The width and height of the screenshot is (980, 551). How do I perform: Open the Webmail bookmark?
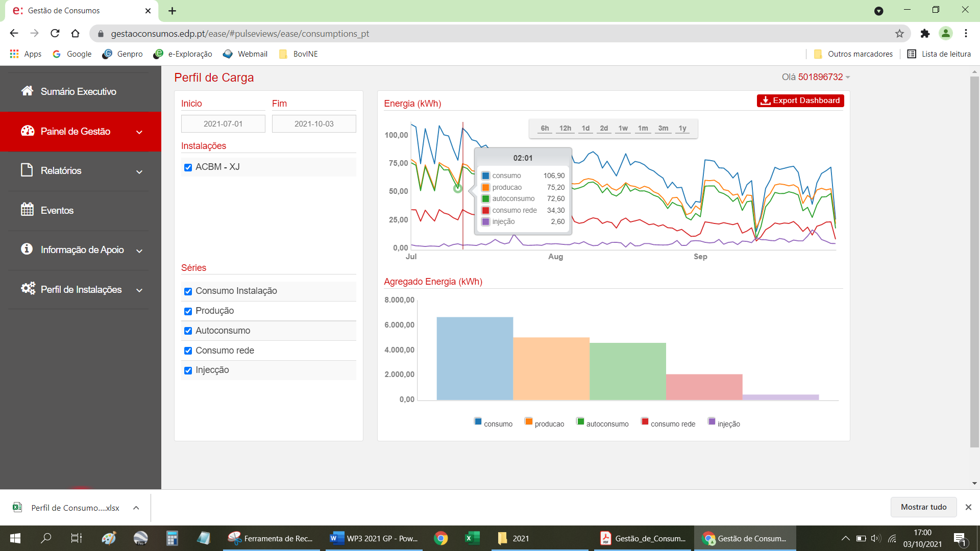click(245, 54)
